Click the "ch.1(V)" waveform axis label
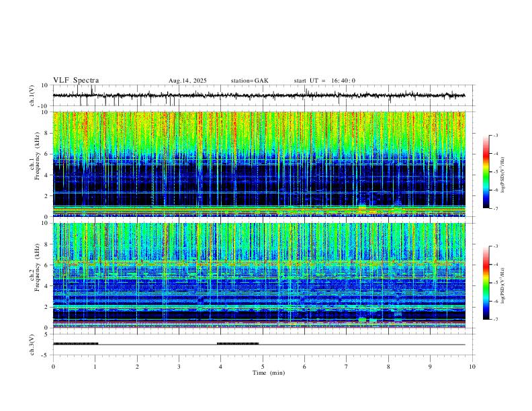The height and width of the screenshot is (411, 532). click(x=32, y=95)
